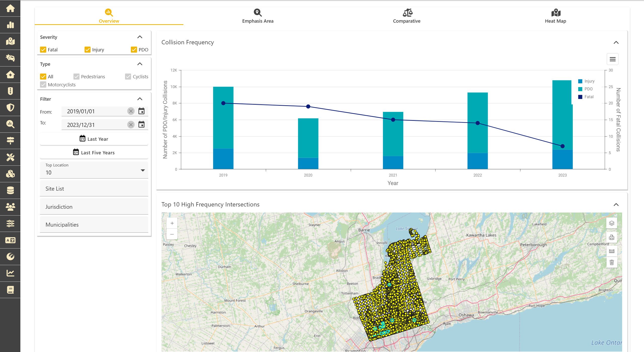Print the map using printer icon

[x=612, y=237]
